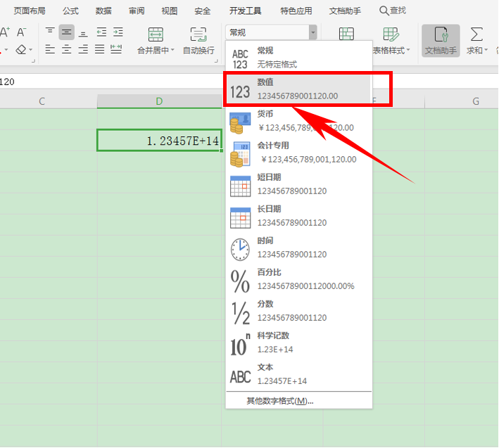
Task: Click the Merge and Center icon
Action: [x=156, y=34]
